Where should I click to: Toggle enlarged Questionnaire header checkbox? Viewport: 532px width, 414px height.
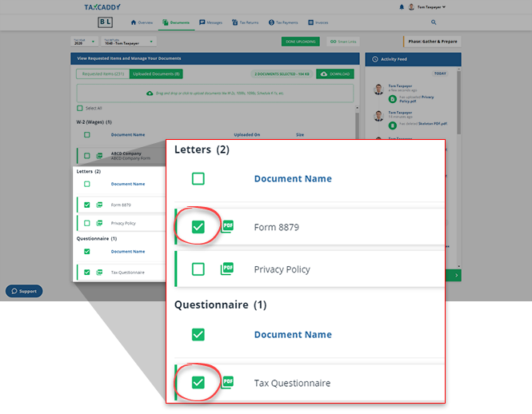tap(198, 335)
